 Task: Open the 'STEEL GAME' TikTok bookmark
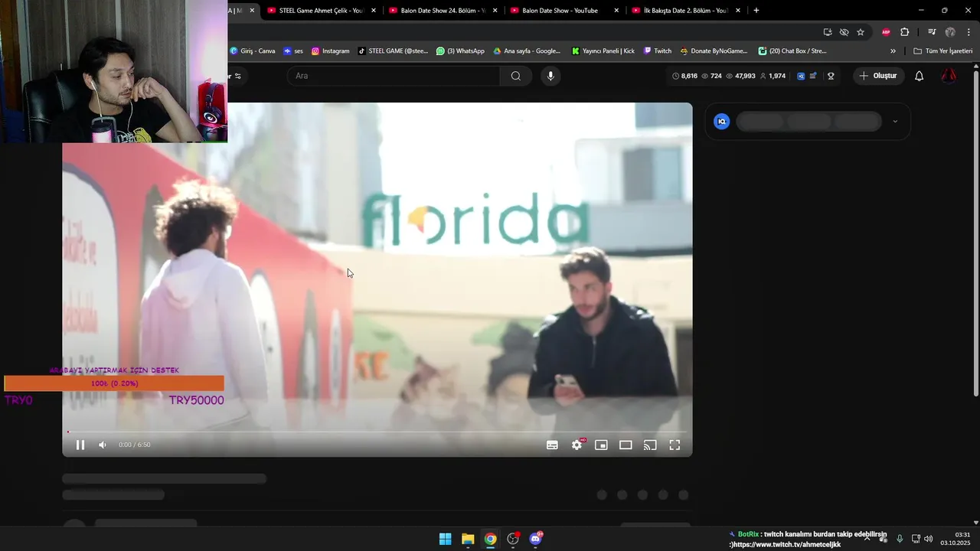[393, 51]
